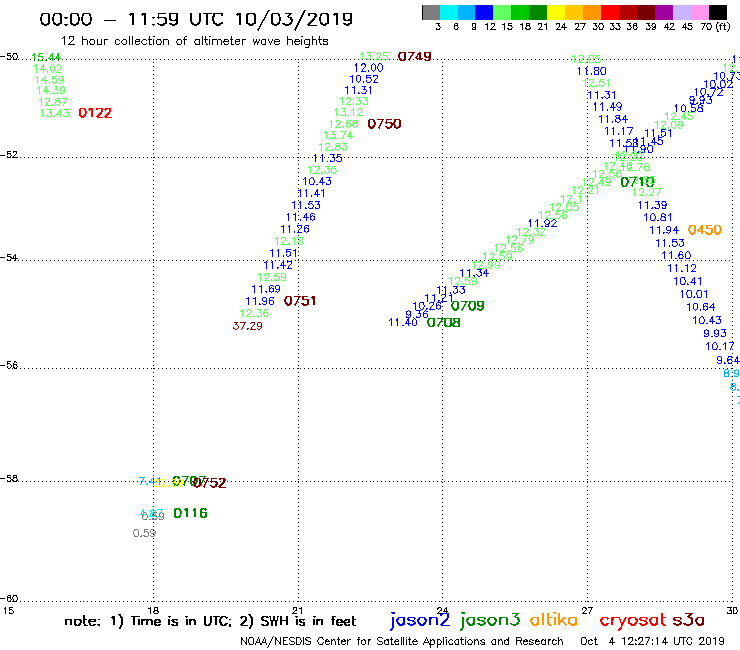Click the 11.35 wave height value

(328, 158)
